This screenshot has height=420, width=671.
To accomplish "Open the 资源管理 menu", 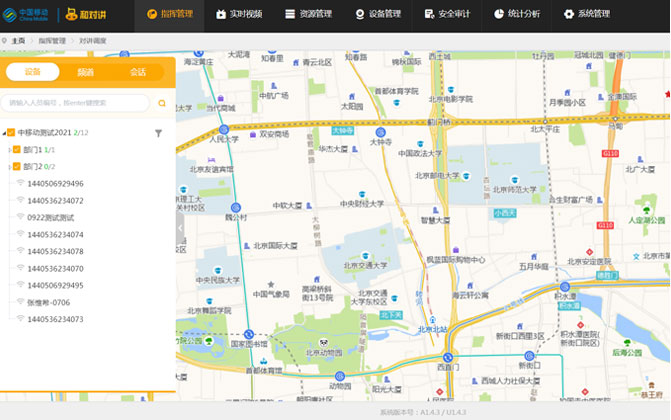I will 308,14.
